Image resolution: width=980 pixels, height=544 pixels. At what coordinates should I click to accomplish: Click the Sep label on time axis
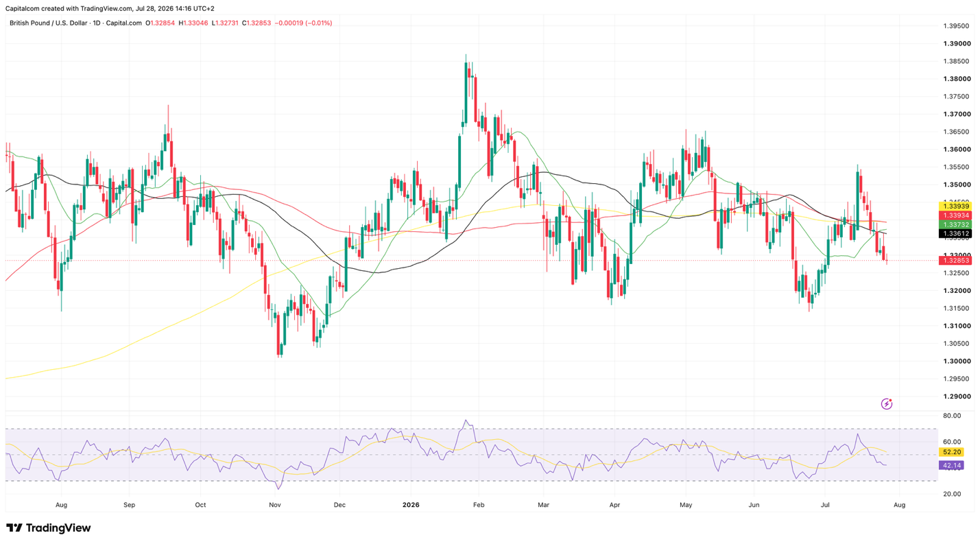pyautogui.click(x=130, y=505)
